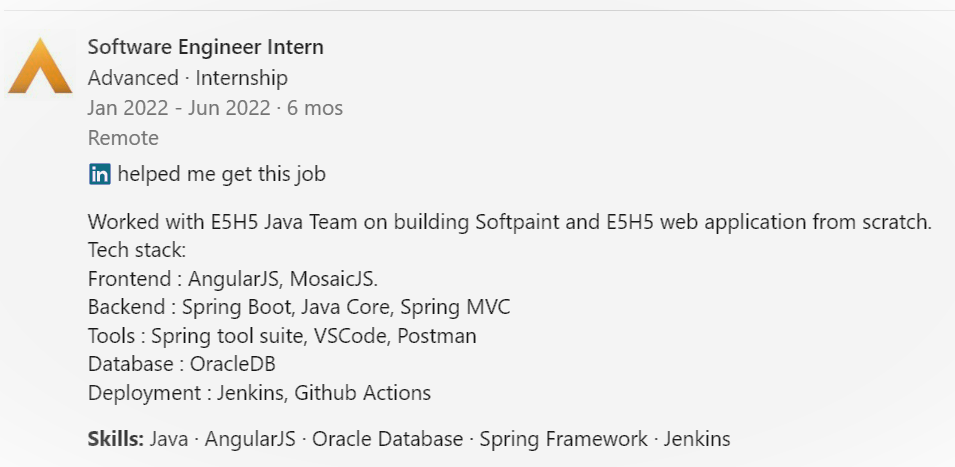Click the 'Frontend : AngularJS, MosaicJS.' line
Screen dimensions: 955x467
(x=233, y=278)
